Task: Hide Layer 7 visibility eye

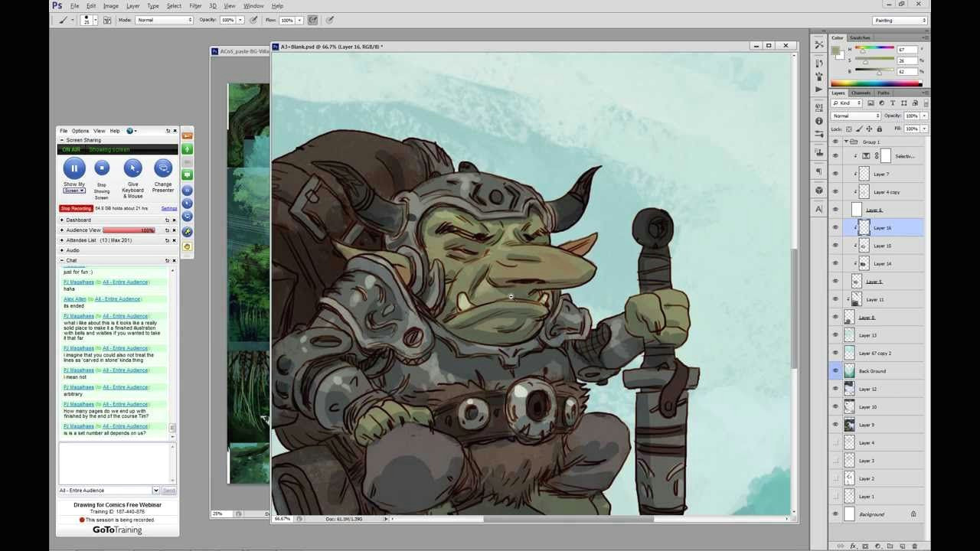Action: coord(835,174)
